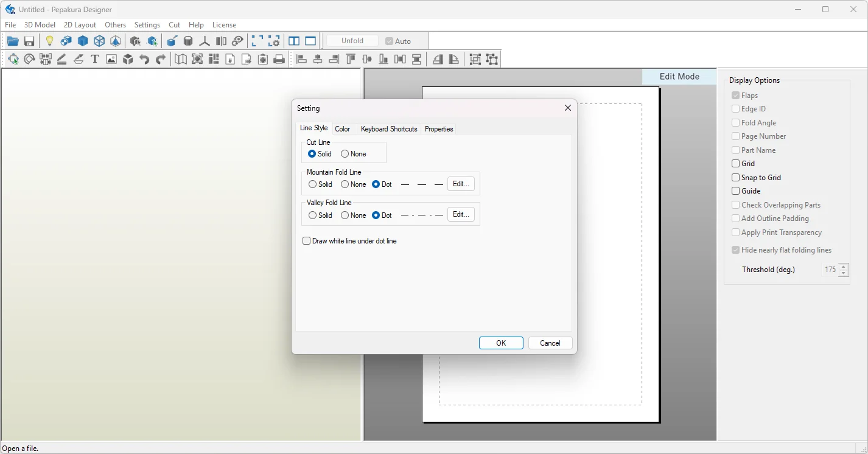Click the insert image icon
Image resolution: width=868 pixels, height=454 pixels.
[111, 59]
